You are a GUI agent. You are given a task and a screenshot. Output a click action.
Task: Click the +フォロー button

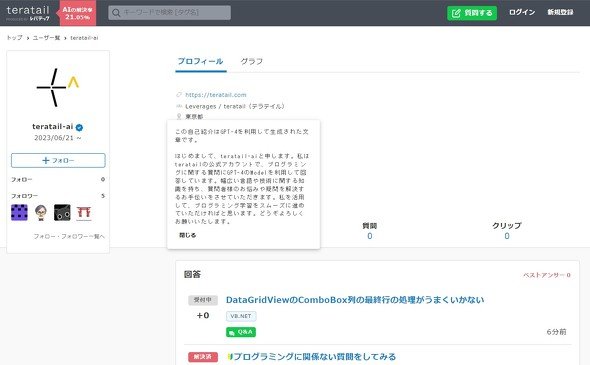tap(58, 160)
